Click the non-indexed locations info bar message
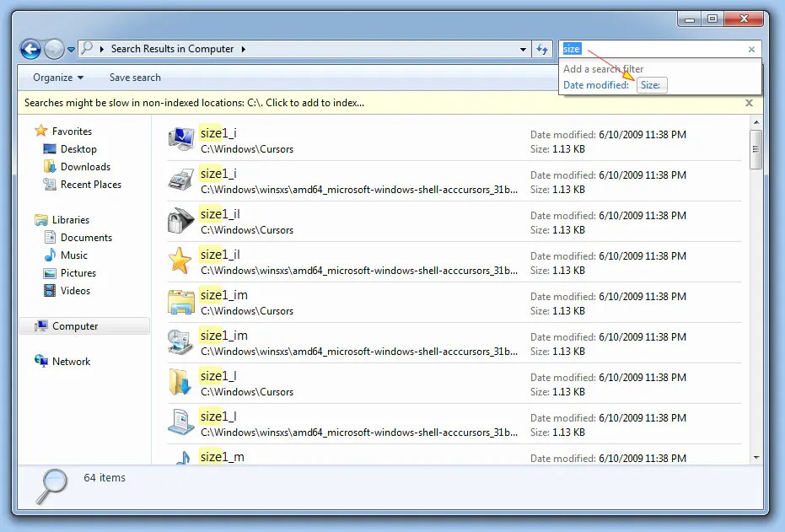Screen dimensions: 785x532 click(194, 103)
